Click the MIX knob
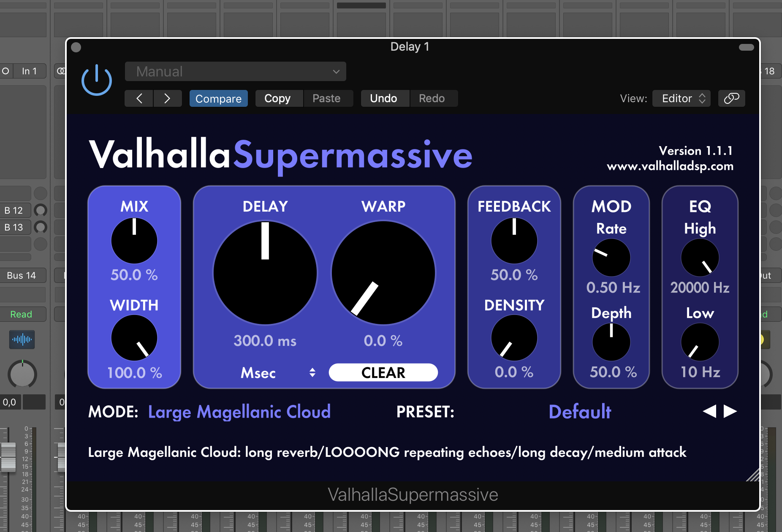The width and height of the screenshot is (782, 532). [134, 241]
